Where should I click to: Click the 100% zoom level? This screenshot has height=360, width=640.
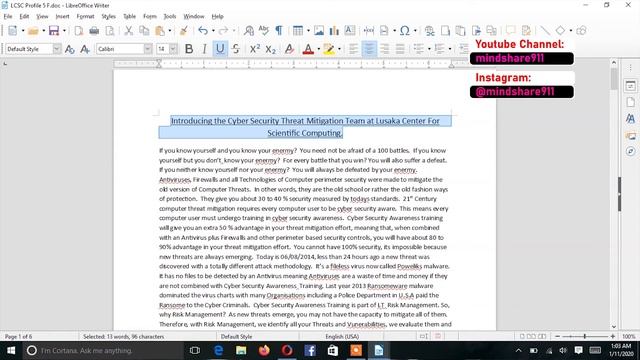point(629,337)
